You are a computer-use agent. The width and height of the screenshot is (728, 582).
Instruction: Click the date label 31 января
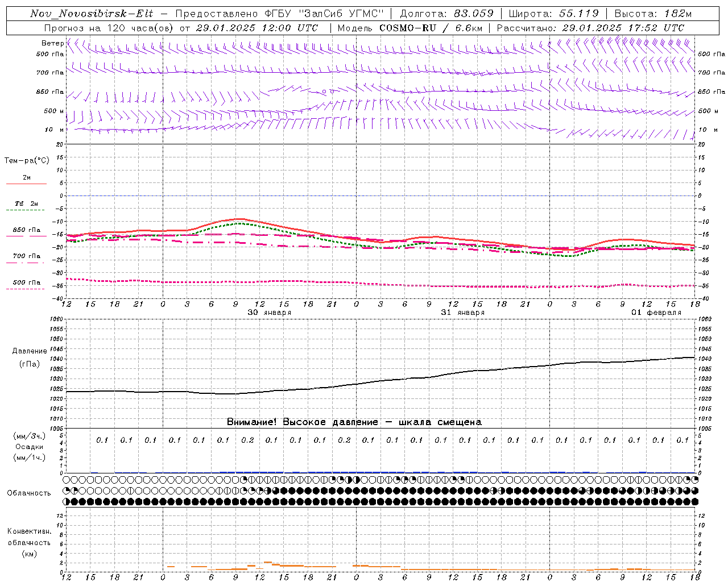463,313
